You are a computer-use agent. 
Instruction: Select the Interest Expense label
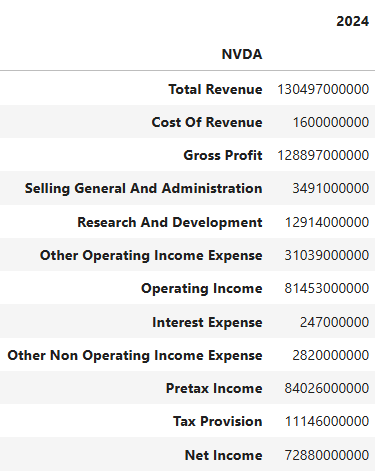tap(207, 322)
